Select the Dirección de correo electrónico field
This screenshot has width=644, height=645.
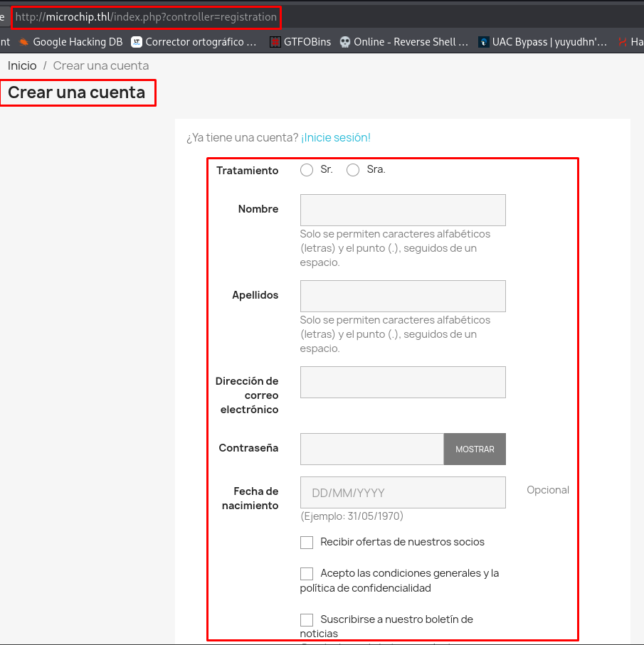pos(403,383)
